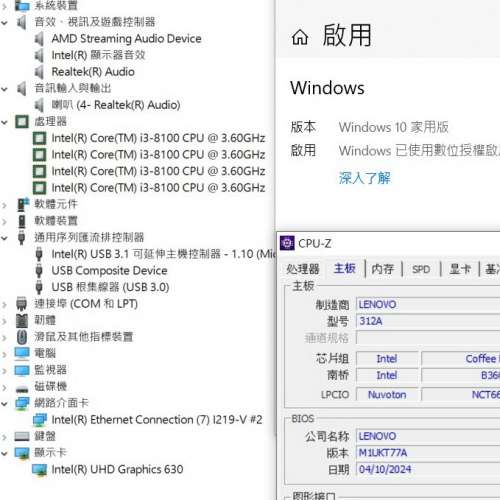Open the SPD tab in CPU-Z
Screen dimensions: 500x500
coord(421,269)
